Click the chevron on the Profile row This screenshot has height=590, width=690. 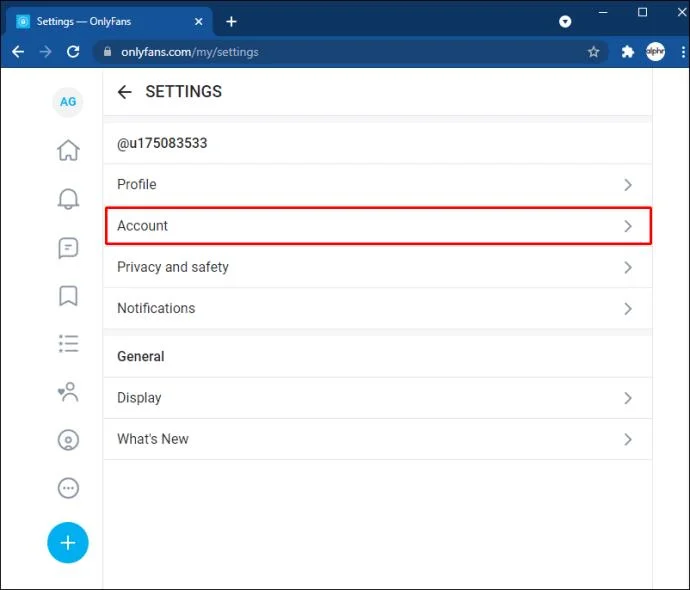coord(628,185)
